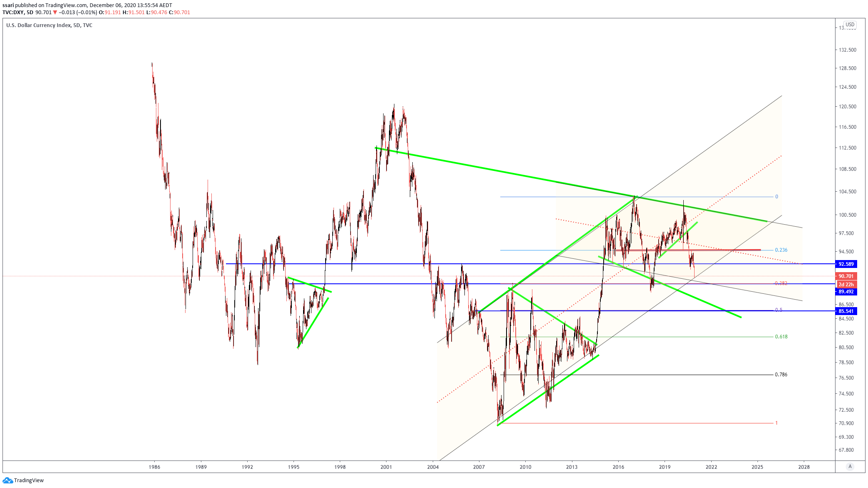Click the 120.500 price axis value
The width and height of the screenshot is (868, 488).
tap(848, 107)
